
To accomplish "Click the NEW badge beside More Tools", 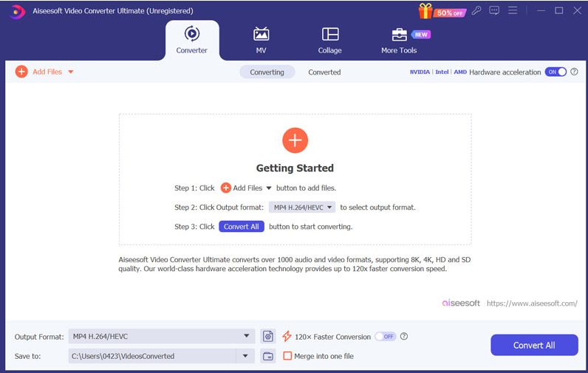I will coord(421,35).
